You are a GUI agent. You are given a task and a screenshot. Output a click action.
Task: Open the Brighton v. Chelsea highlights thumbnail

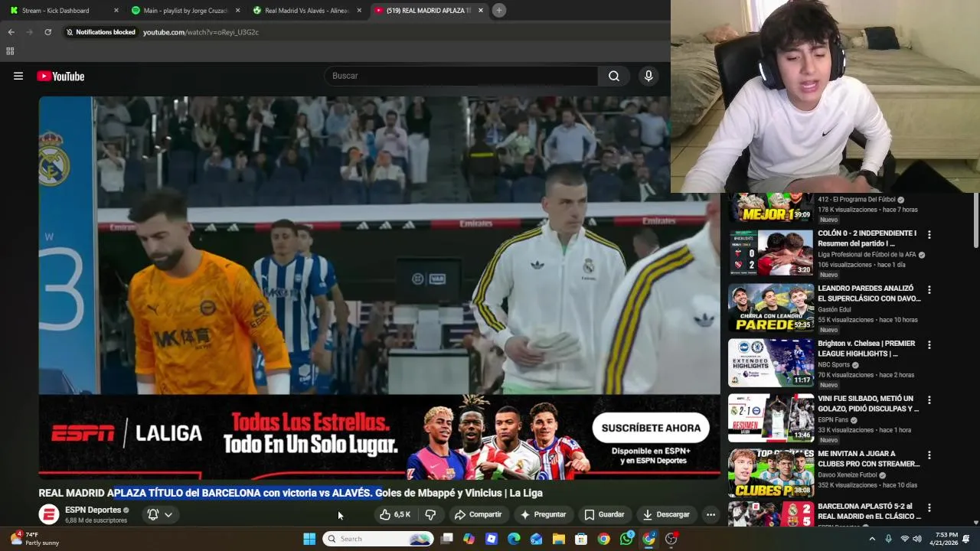tap(770, 363)
